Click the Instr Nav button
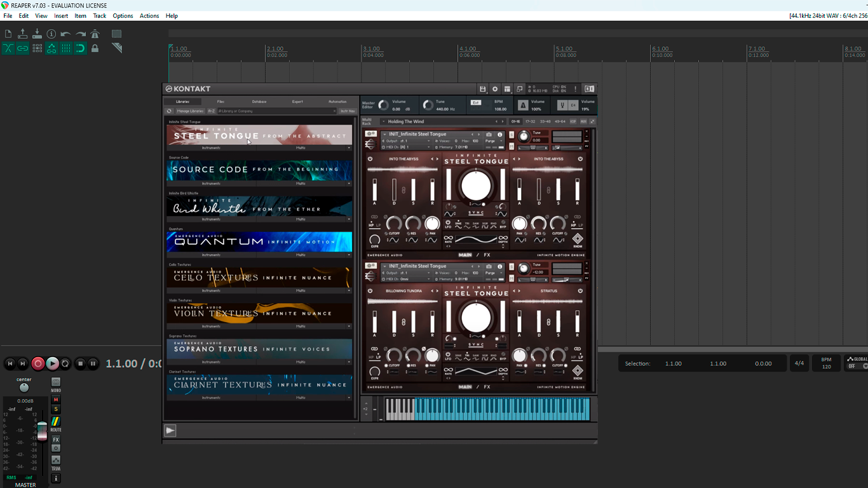Screen dimensions: 868x488 [348, 111]
